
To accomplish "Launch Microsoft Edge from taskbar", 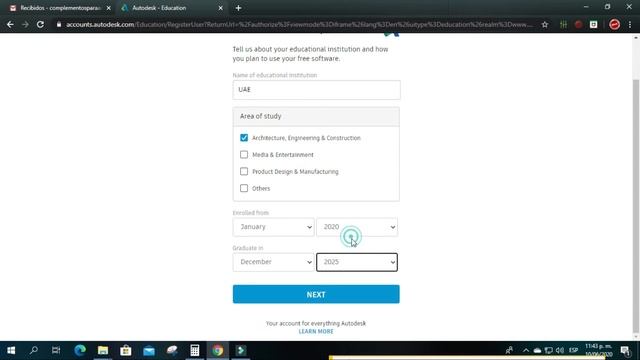I will pos(80,350).
